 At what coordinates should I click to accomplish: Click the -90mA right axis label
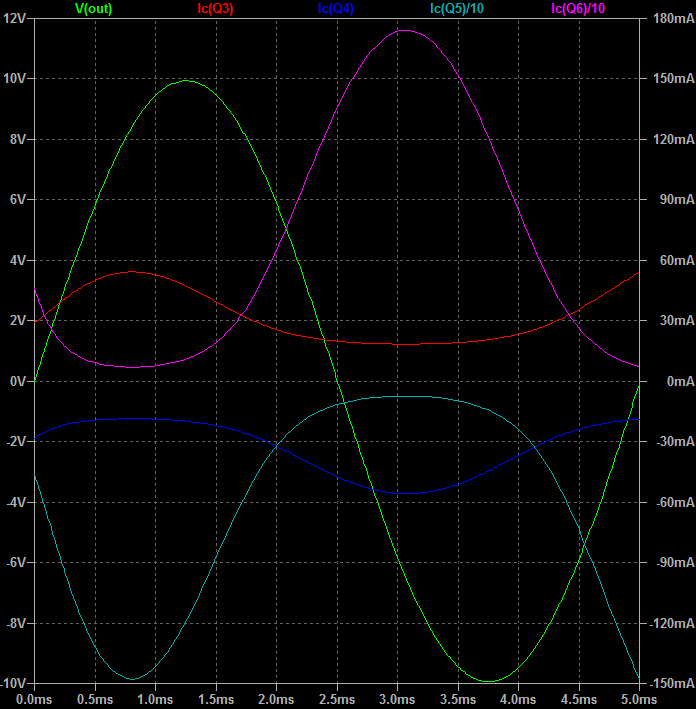coord(675,562)
